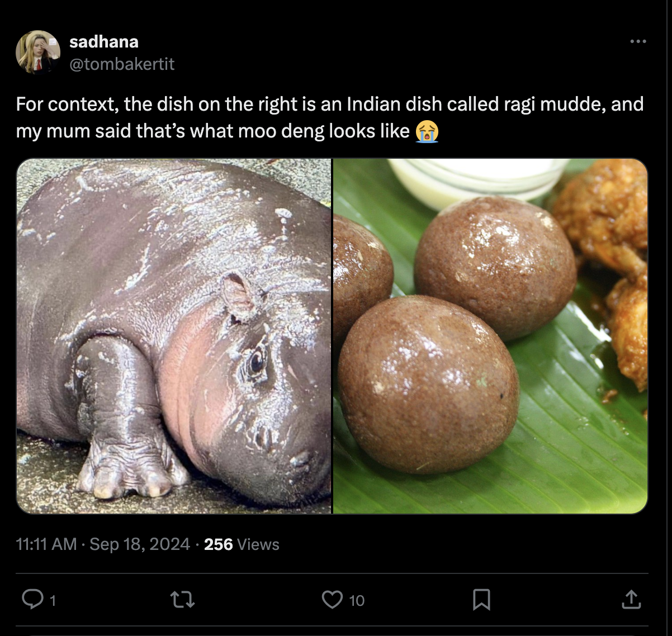Click sadhana's profile avatar
This screenshot has width=672, height=636.
click(x=38, y=52)
